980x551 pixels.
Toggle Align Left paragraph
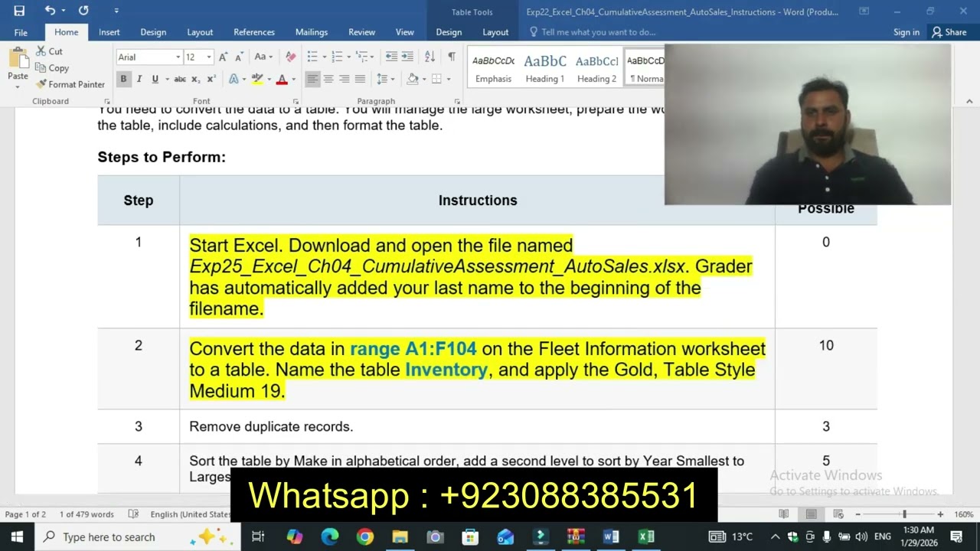pos(312,79)
